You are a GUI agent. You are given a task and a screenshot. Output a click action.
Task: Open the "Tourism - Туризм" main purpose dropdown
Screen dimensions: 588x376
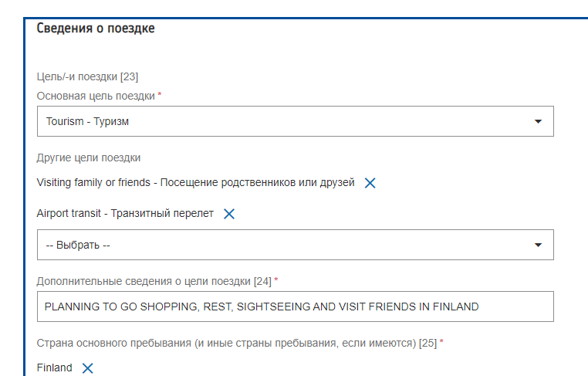tap(286, 121)
